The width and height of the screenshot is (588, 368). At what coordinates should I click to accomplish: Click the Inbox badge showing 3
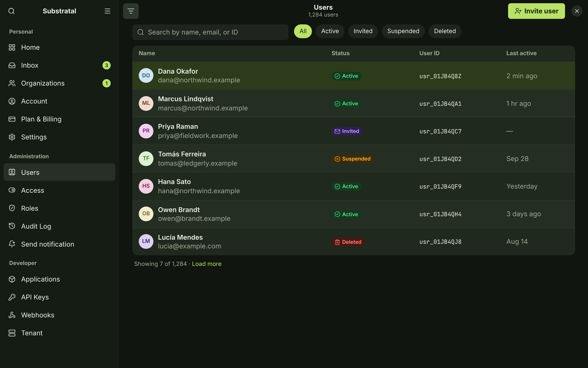106,65
